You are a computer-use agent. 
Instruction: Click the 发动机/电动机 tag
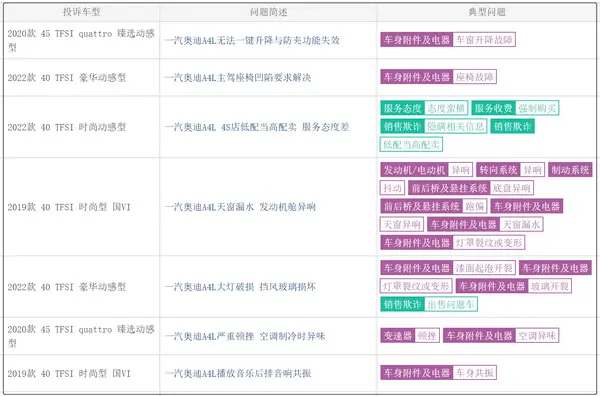pyautogui.click(x=414, y=169)
